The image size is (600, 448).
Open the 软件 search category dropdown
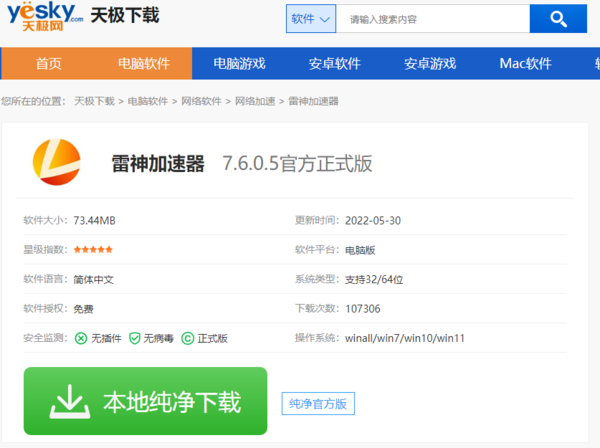(312, 19)
